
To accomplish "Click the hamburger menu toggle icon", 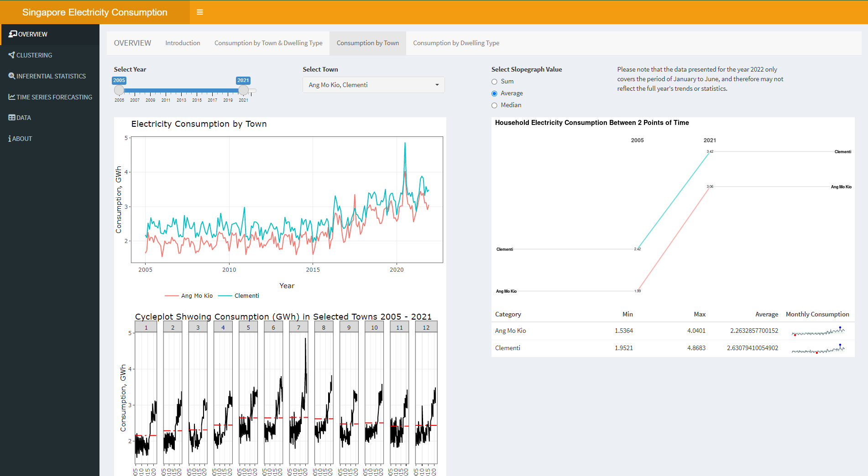I will coord(199,12).
